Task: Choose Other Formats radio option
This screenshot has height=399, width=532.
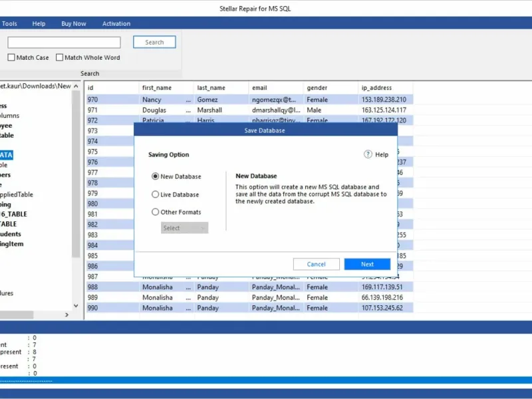Action: point(155,211)
